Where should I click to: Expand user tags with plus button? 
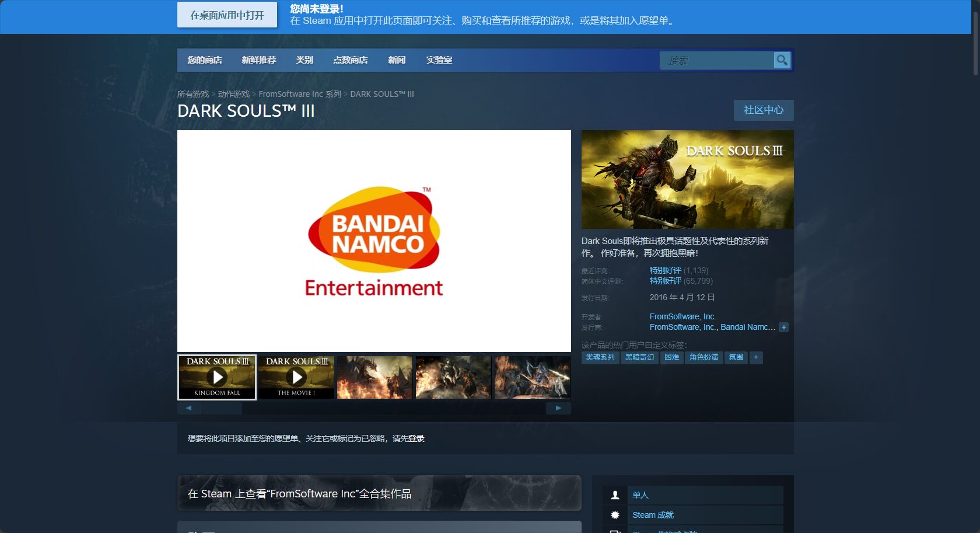tap(756, 357)
